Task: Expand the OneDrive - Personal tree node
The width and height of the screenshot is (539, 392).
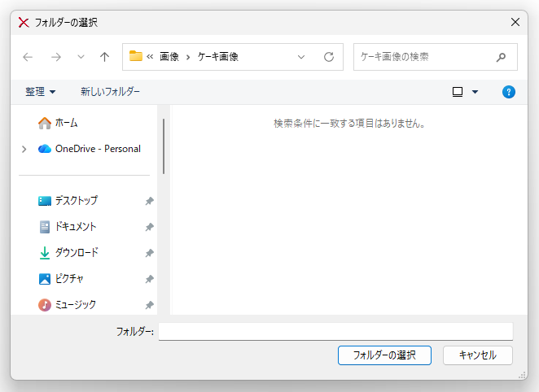Action: (24, 149)
